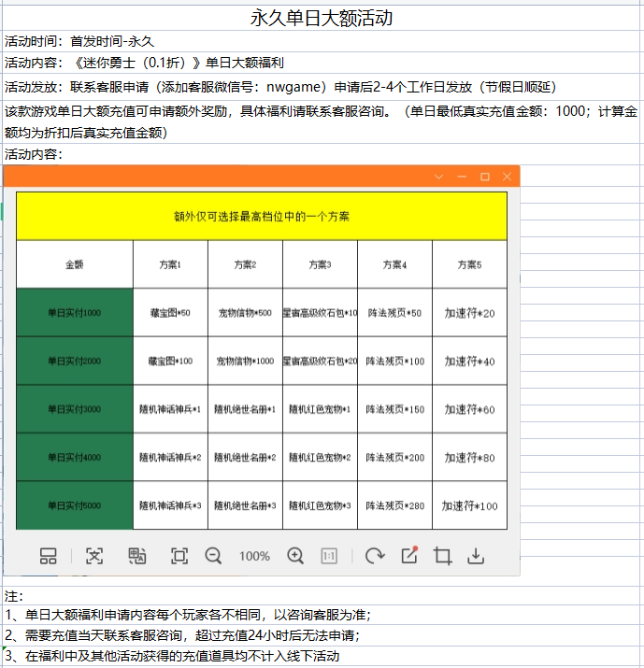
Task: Select the row with 微信号 nwgame
Action: pos(322,87)
